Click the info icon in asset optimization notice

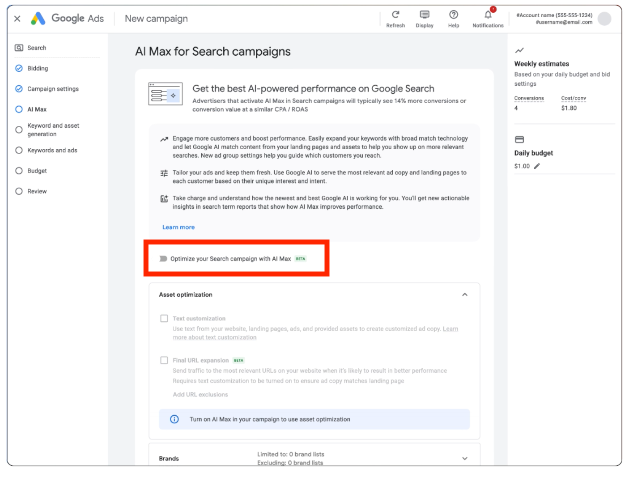(174, 419)
